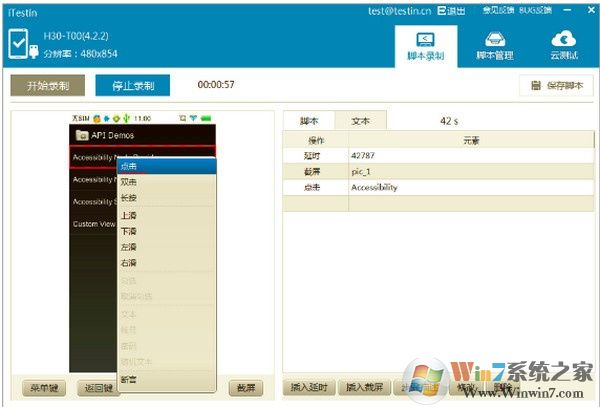Viewport: 600px width, 407px height.
Task: Open the 脚本管理 script management tab
Action: point(495,46)
